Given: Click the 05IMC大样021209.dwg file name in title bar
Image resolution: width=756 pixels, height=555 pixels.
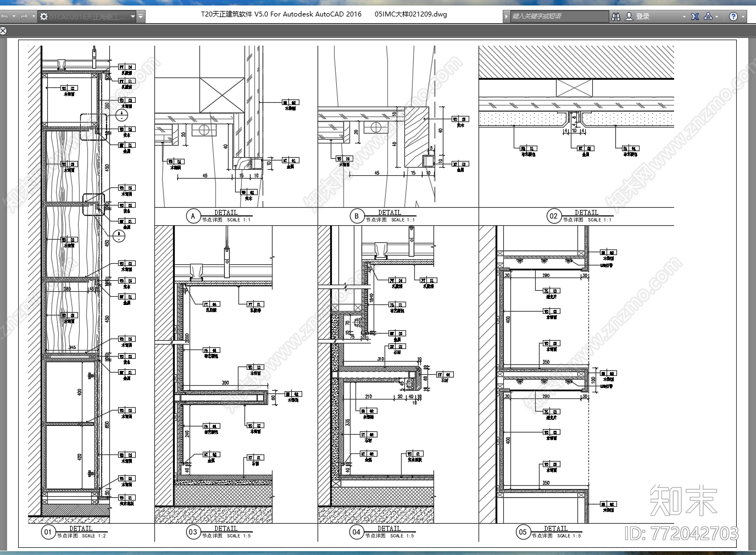Looking at the screenshot, I should (411, 14).
